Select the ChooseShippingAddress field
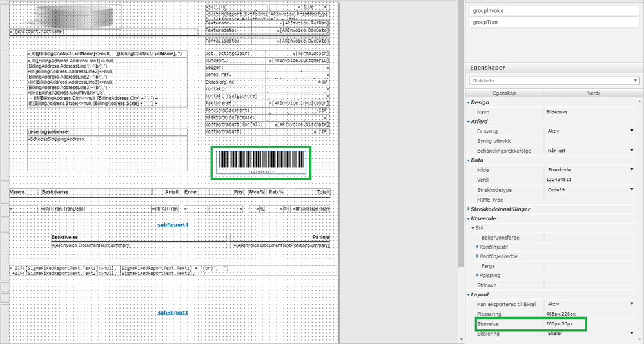The width and height of the screenshot is (644, 344). pyautogui.click(x=107, y=153)
